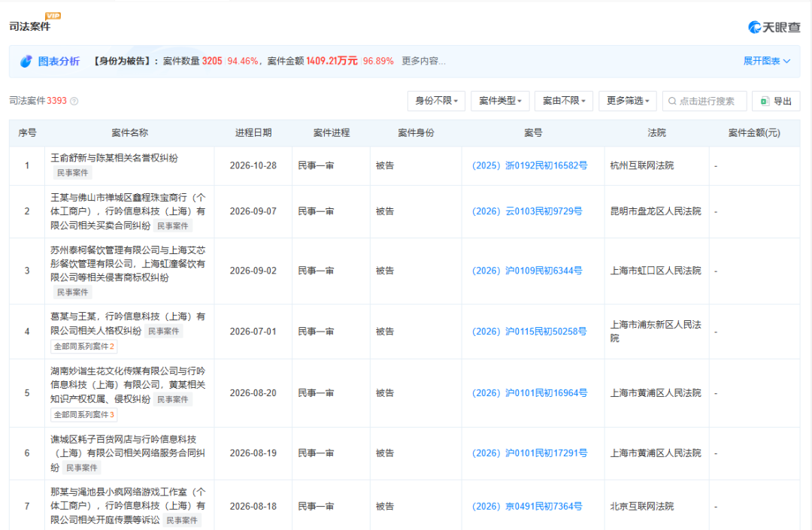Click the Excel export icon in 导出

click(765, 101)
